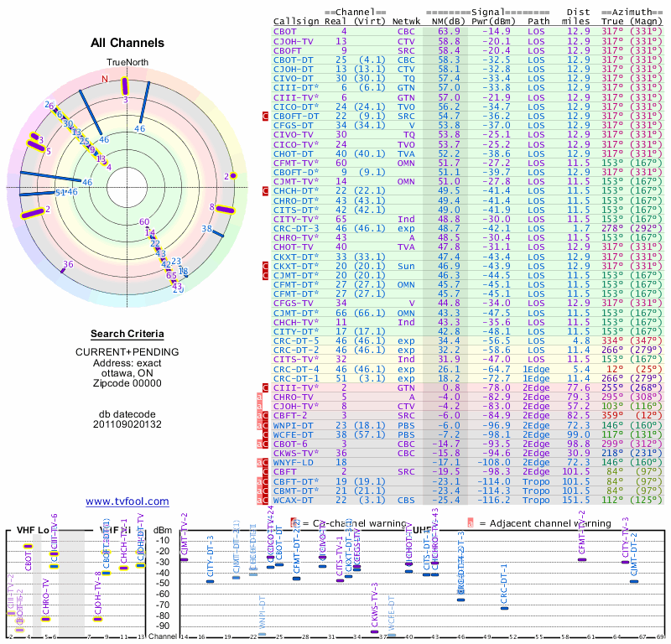Click the red C warning icon beside CHCH-DT*
Screen dimensions: 671x644
click(265, 191)
